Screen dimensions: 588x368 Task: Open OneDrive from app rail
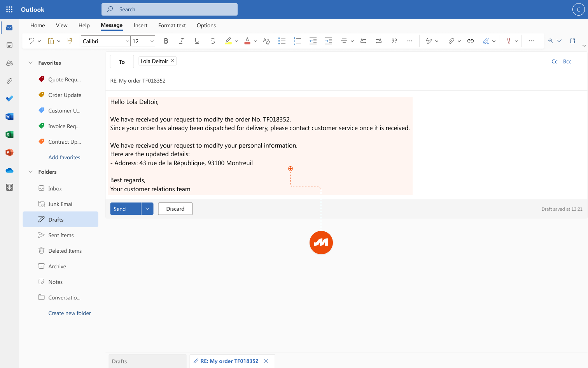[x=9, y=170]
